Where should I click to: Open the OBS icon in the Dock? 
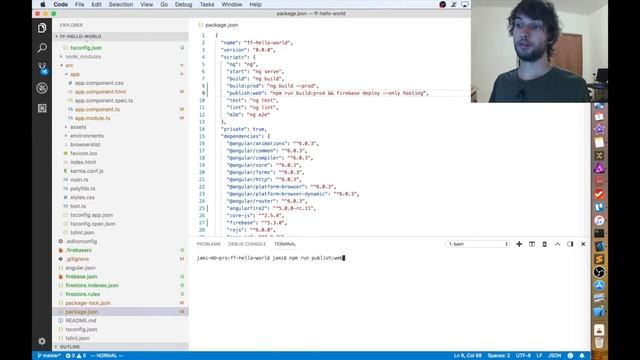tap(599, 272)
